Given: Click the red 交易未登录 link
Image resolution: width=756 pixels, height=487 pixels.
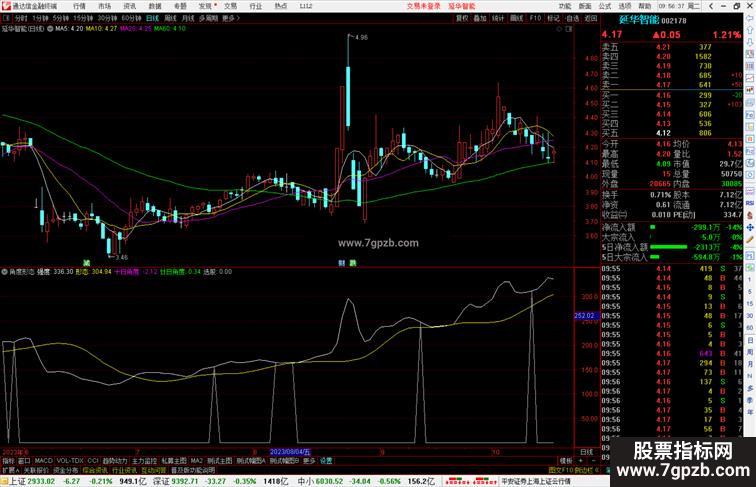Looking at the screenshot, I should 423,6.
